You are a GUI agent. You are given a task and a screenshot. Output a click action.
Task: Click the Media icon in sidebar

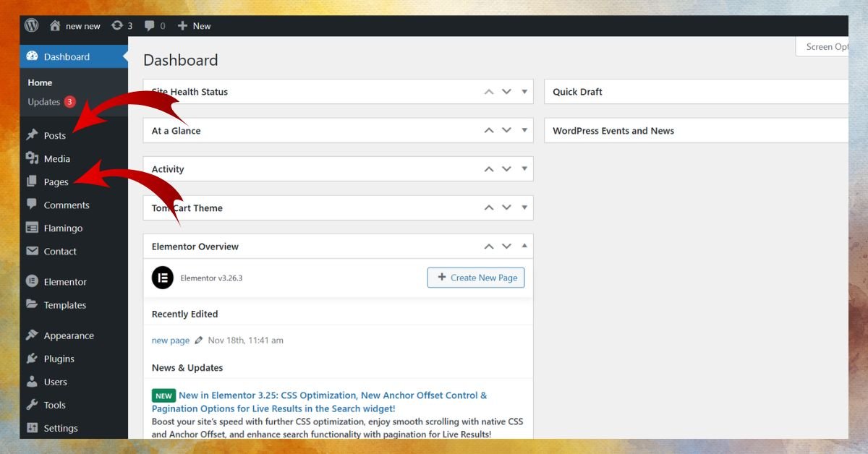tap(32, 158)
